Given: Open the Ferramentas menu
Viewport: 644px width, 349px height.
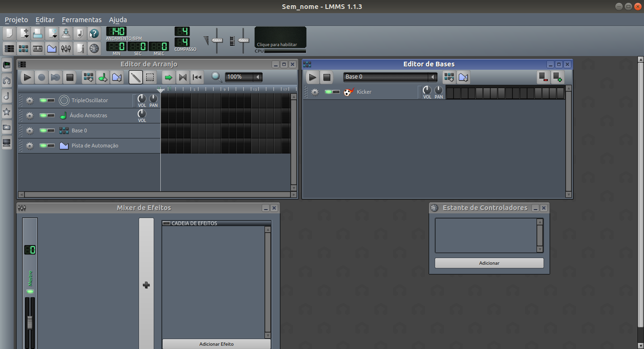Looking at the screenshot, I should click(x=82, y=20).
